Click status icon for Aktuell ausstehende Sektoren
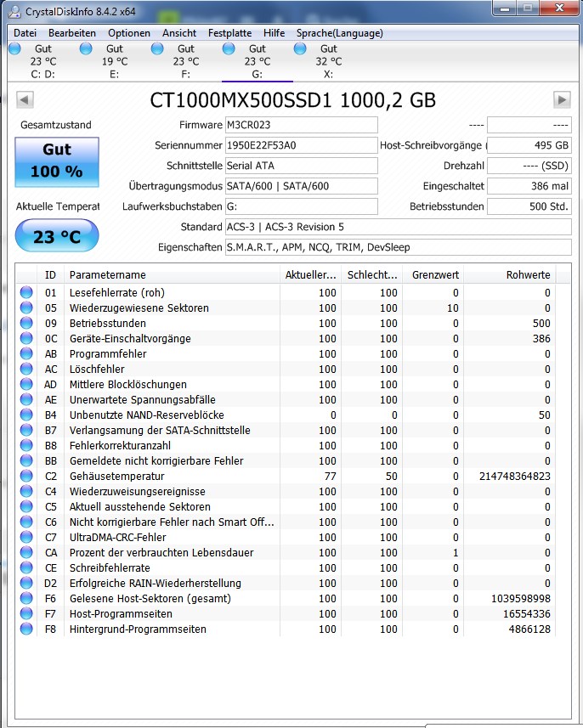Screen dimensions: 583x728 pos(26,507)
